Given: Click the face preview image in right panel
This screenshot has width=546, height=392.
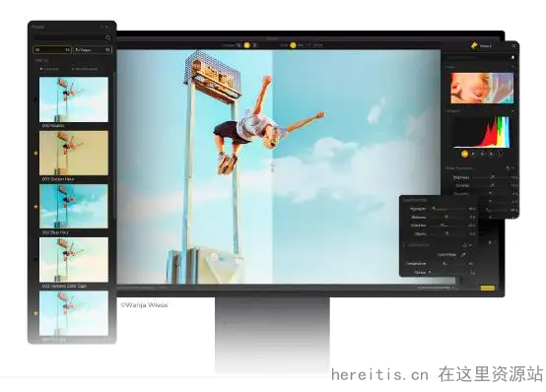Looking at the screenshot, I should [x=482, y=88].
